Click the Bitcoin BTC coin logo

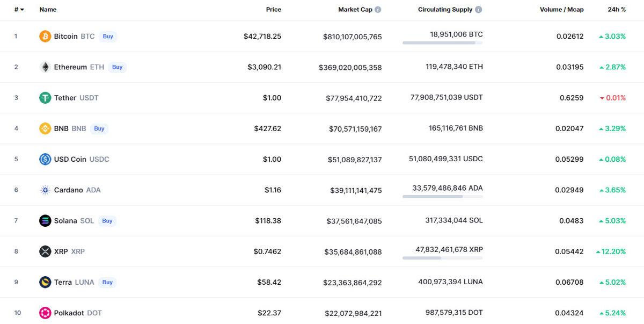(x=45, y=36)
